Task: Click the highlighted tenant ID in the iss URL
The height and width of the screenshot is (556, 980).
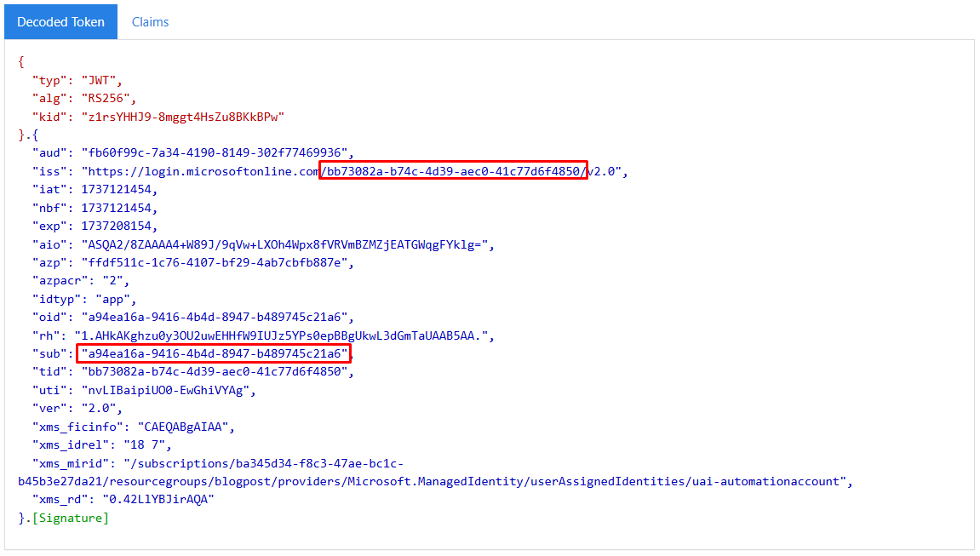Action: pyautogui.click(x=453, y=171)
